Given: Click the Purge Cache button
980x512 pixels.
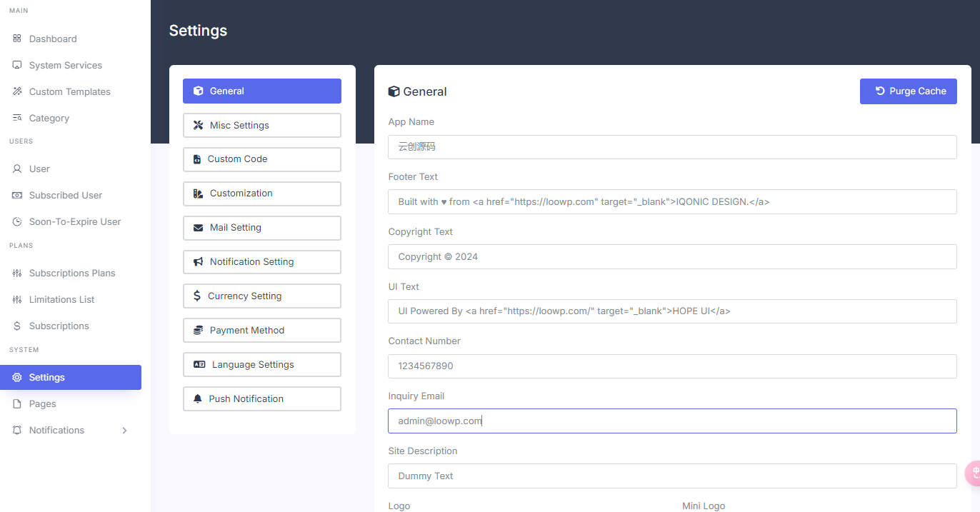Looking at the screenshot, I should tap(908, 91).
